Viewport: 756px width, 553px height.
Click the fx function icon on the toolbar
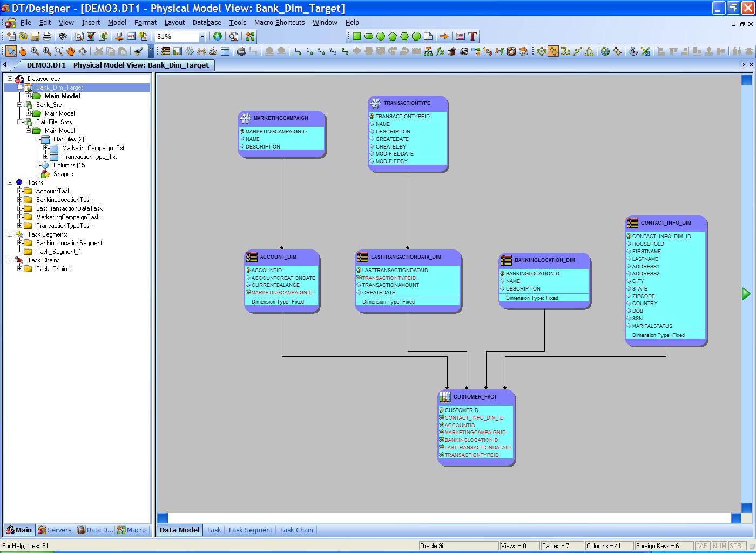[x=440, y=51]
